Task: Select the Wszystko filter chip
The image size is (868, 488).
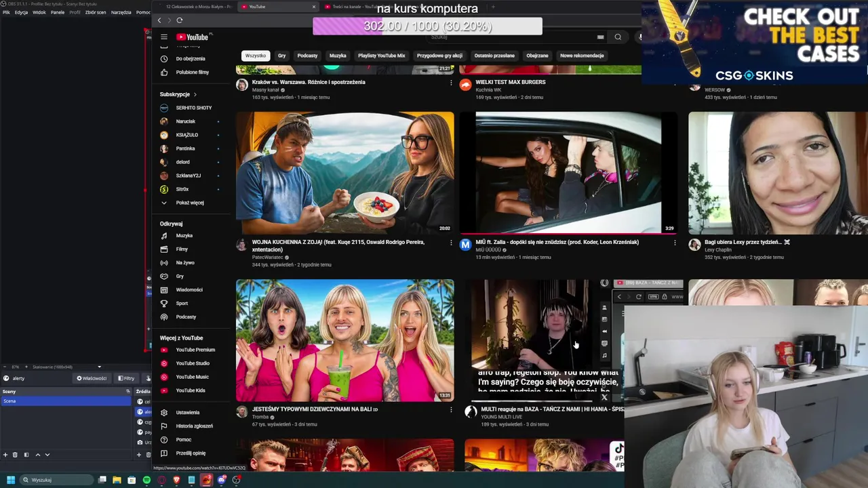Action: pos(256,56)
